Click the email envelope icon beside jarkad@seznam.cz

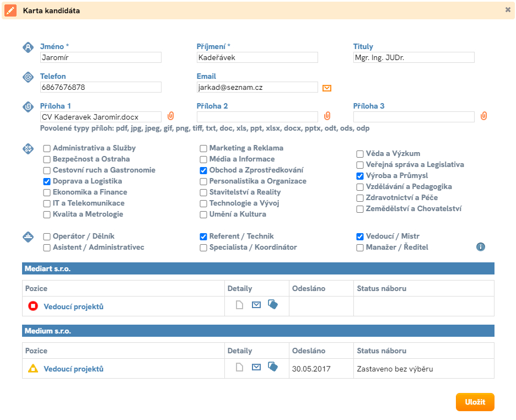(x=327, y=88)
